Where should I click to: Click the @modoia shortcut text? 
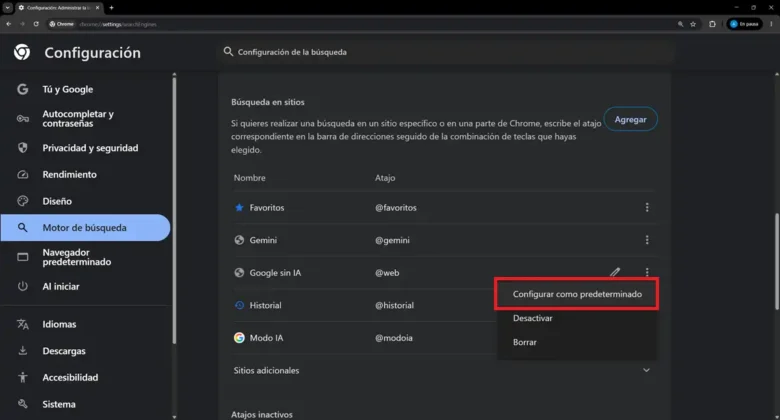coord(394,338)
